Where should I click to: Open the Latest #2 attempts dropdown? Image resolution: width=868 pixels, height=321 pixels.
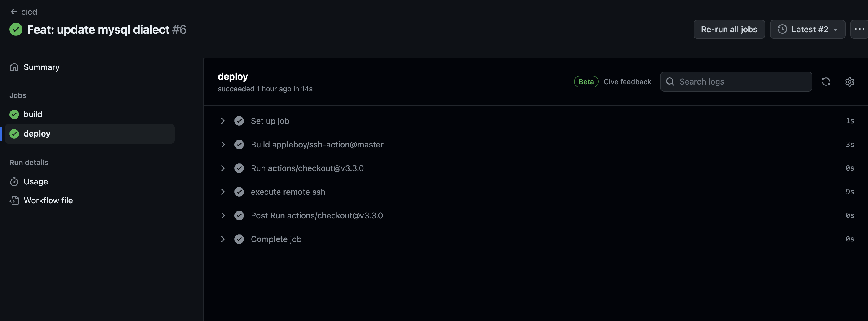coord(807,29)
